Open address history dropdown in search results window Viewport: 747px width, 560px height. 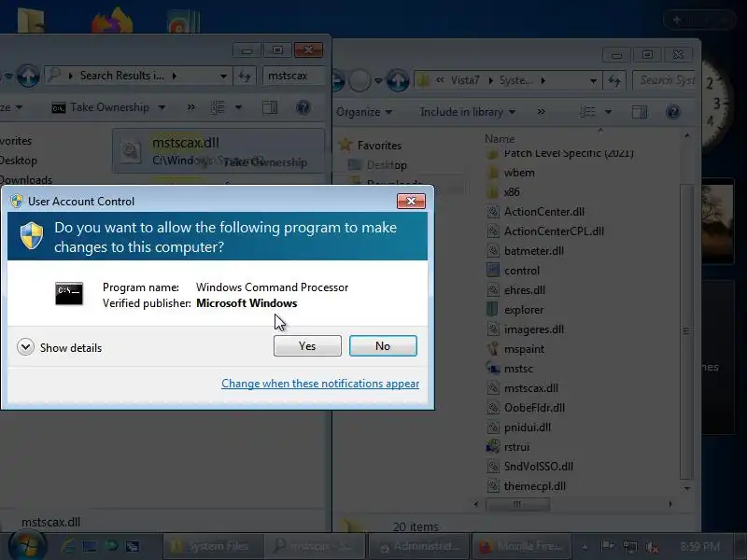[x=223, y=77]
